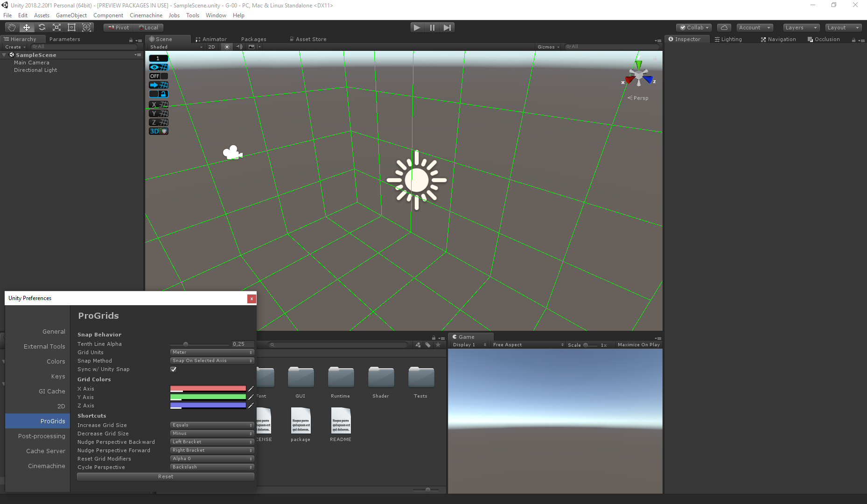Select the Move tool in the toolbar
867x504 pixels.
[x=26, y=27]
